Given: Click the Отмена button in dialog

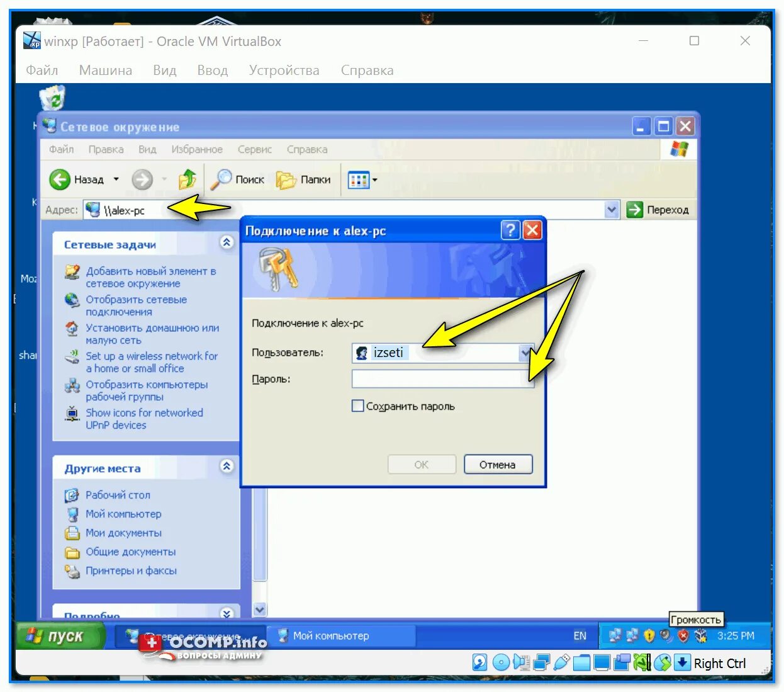Looking at the screenshot, I should [498, 465].
